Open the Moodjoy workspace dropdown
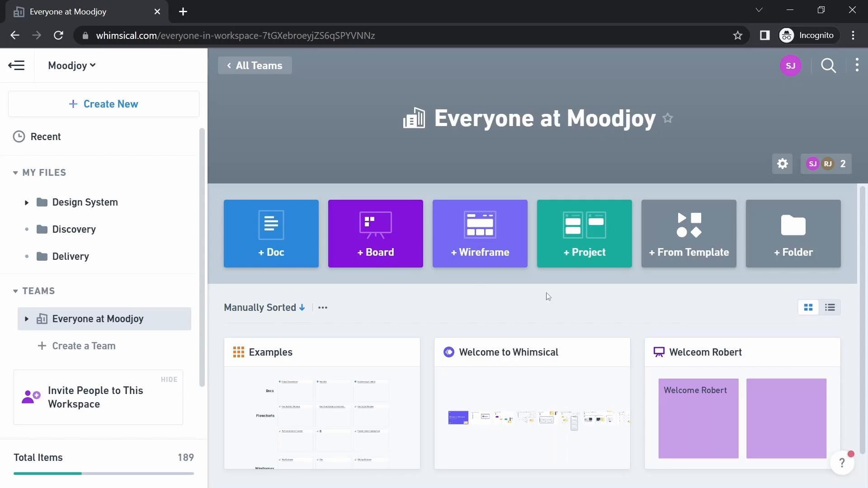The image size is (868, 488). point(72,66)
